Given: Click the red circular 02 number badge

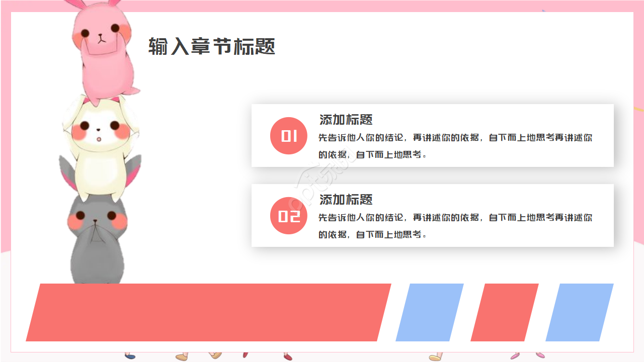Looking at the screenshot, I should click(289, 216).
